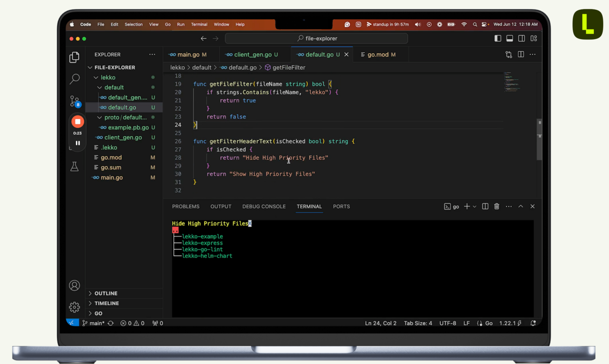The image size is (609, 364).
Task: Create a new terminal with plus icon
Action: [467, 206]
